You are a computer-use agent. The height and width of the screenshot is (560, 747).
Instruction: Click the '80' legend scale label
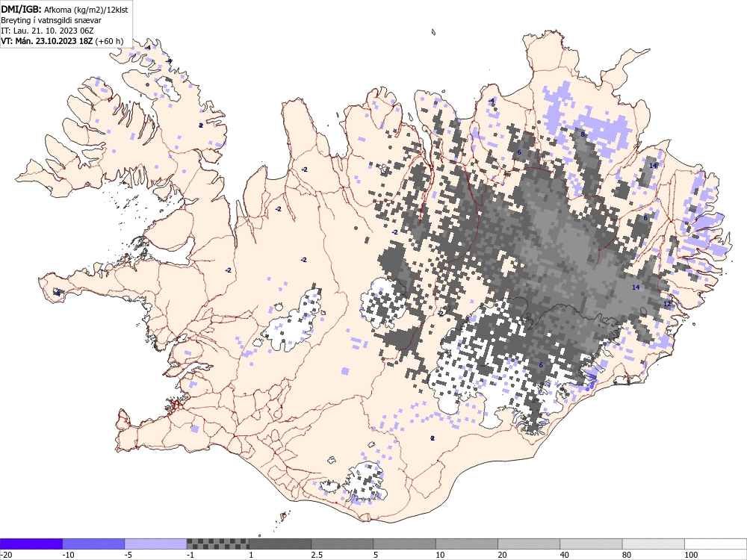pos(627,555)
